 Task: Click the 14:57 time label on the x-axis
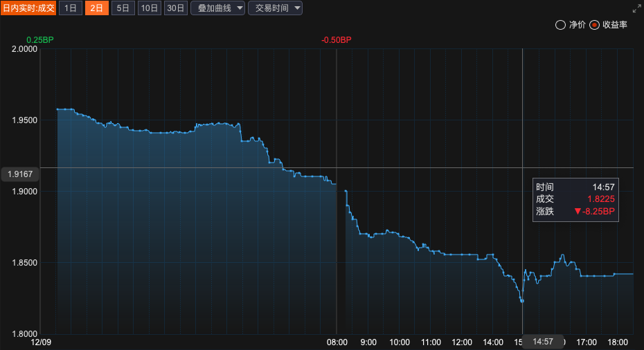(543, 342)
